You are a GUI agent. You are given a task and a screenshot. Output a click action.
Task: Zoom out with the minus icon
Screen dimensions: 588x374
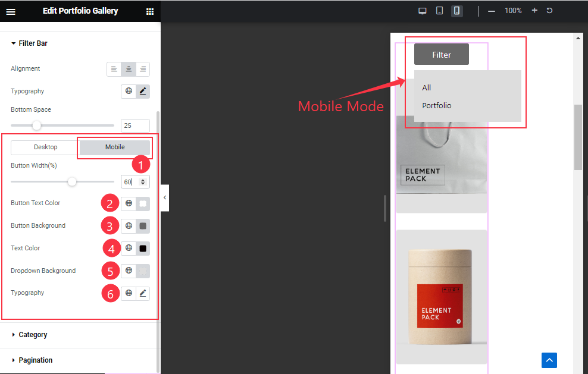492,11
